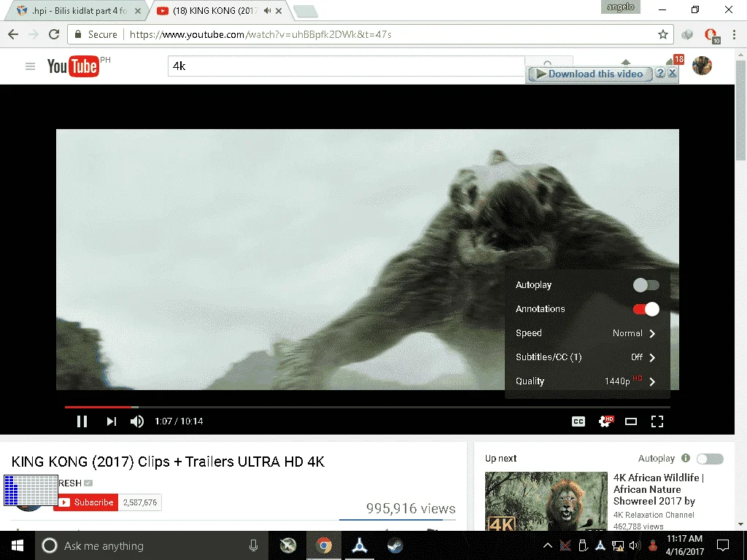Go to YouTube home logo
747x560 pixels.
(74, 66)
